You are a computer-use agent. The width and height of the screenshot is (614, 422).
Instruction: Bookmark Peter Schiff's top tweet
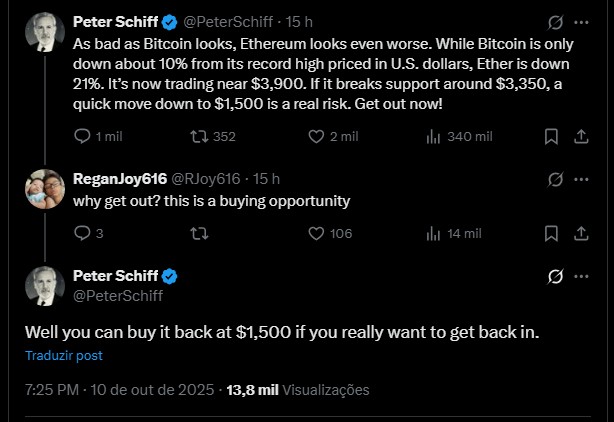[551, 137]
